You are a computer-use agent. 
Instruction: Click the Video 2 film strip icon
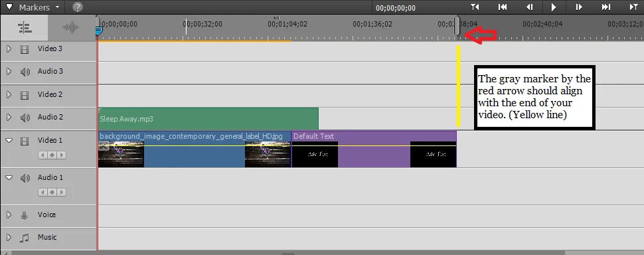pos(25,95)
